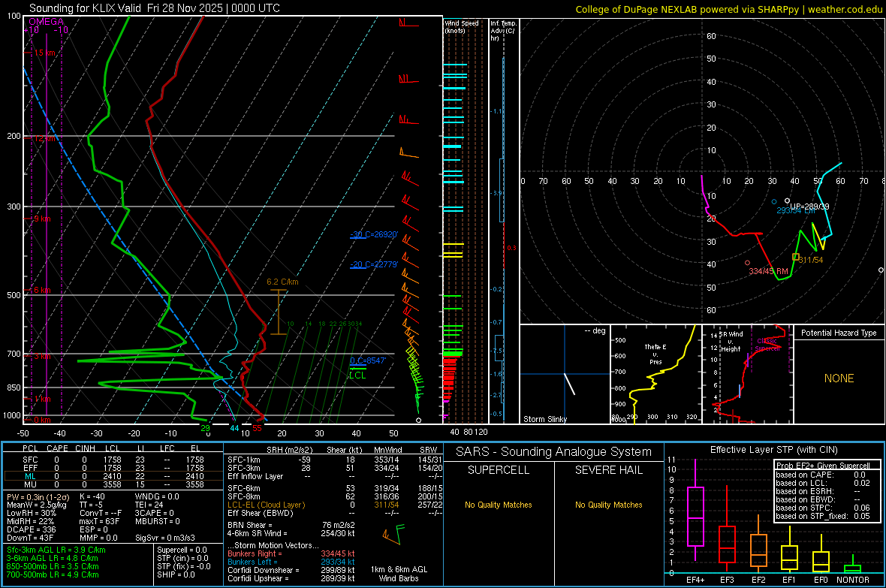Click the green LCL label on the Skew-T
Viewport: 886px width, 588px height.
[x=357, y=375]
